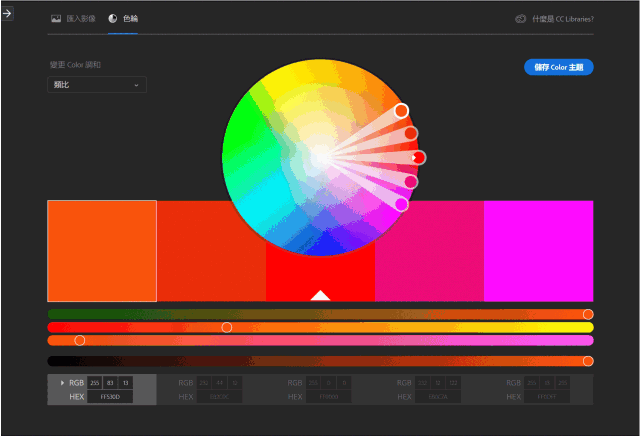Click the blue 儲存 Color 主題 button
Screen dimensions: 640x436
[558, 67]
